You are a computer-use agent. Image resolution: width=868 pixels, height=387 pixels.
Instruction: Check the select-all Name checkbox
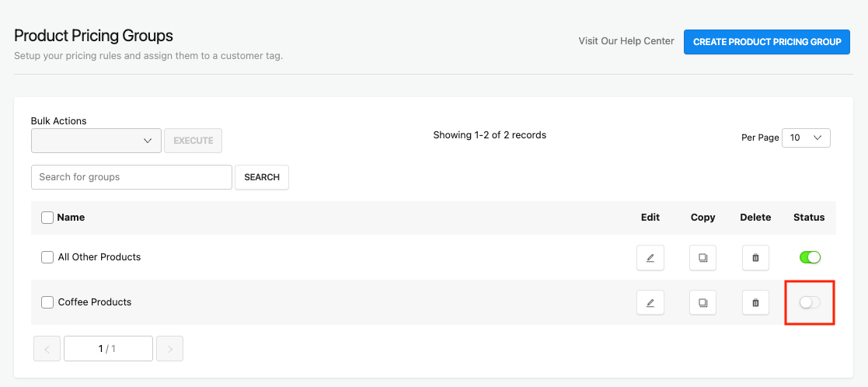coord(47,218)
